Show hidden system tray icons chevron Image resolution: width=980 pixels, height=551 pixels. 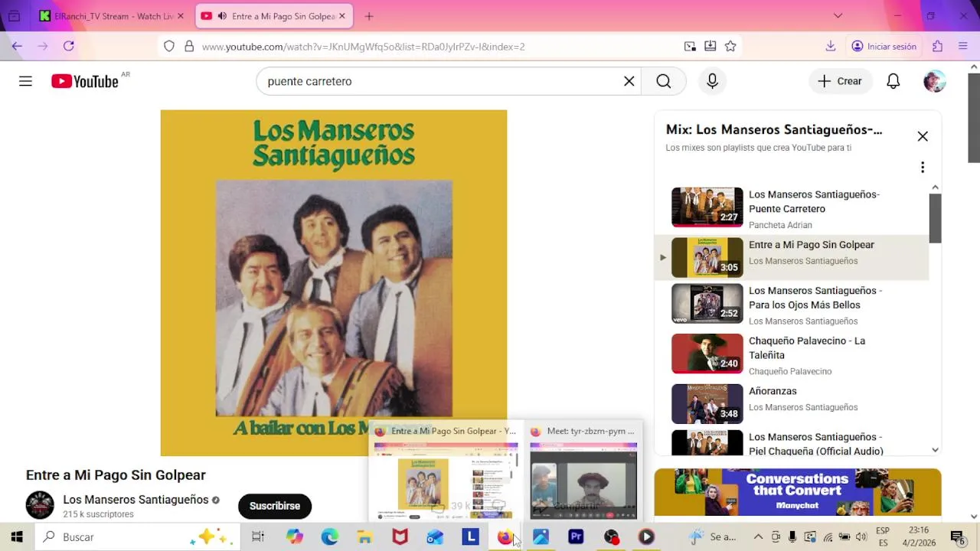pos(758,536)
